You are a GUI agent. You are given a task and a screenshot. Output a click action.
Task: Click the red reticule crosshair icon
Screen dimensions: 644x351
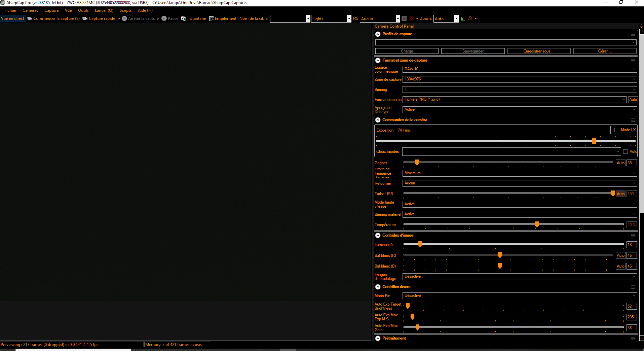tap(412, 19)
